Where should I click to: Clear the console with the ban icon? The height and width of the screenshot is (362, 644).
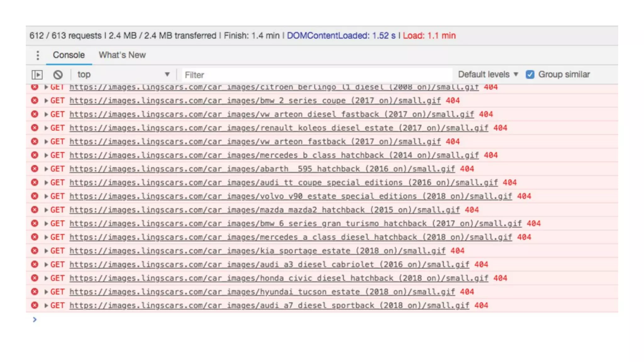pos(58,75)
